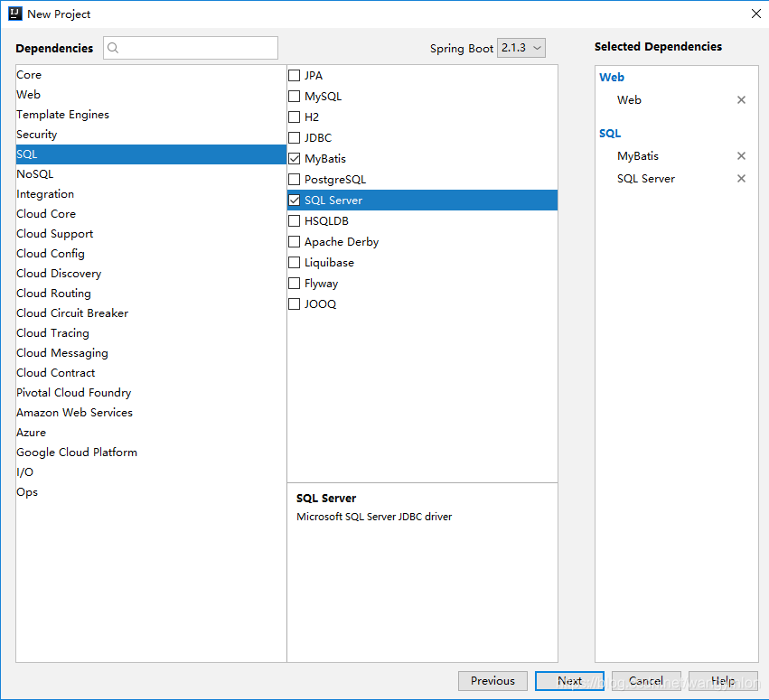The width and height of the screenshot is (769, 700).
Task: Focus the dependencies search field
Action: pos(191,48)
